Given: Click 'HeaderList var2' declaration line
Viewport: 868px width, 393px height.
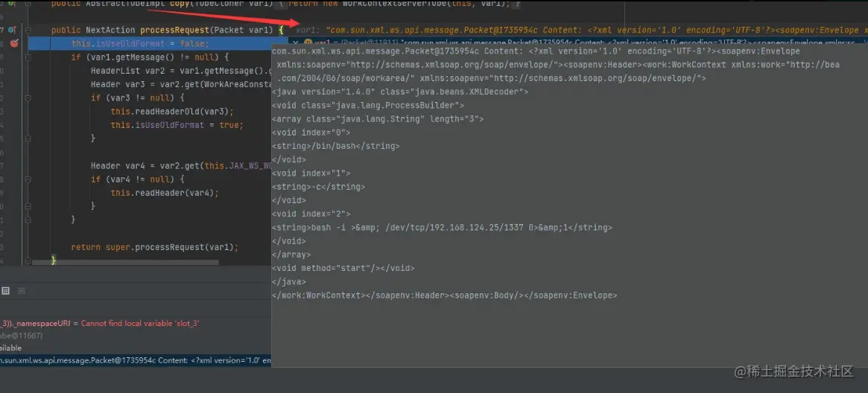Looking at the screenshot, I should (x=181, y=71).
